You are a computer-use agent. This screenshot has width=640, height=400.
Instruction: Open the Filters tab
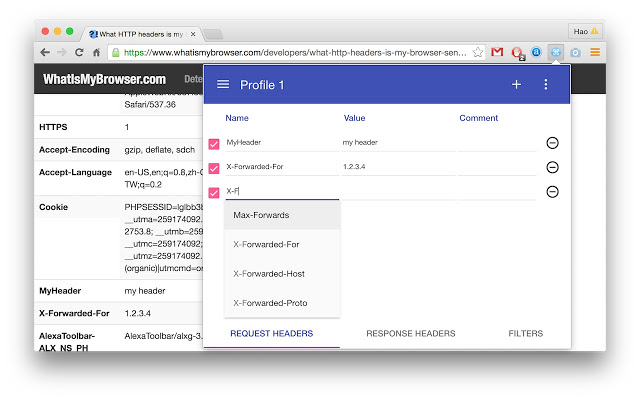click(x=526, y=333)
